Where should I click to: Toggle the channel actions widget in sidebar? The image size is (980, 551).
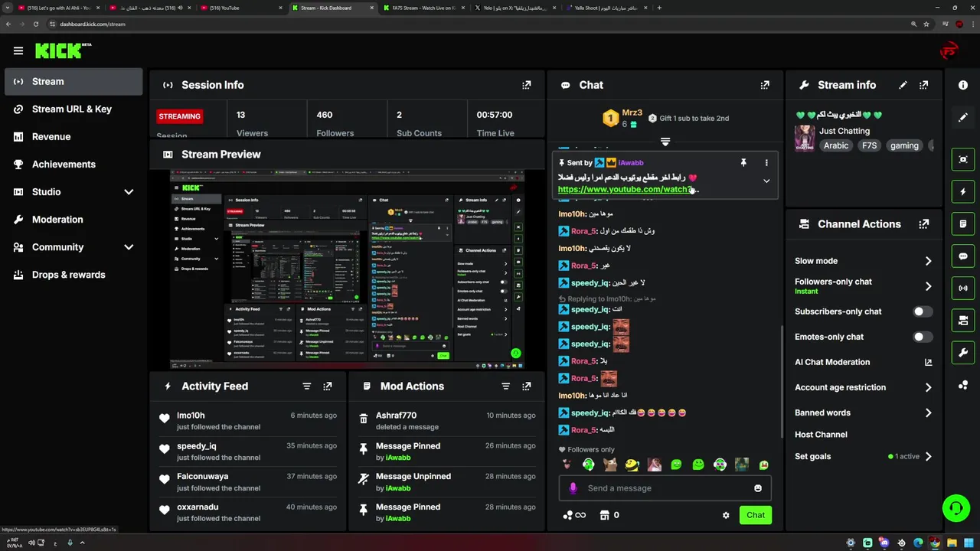click(x=963, y=320)
